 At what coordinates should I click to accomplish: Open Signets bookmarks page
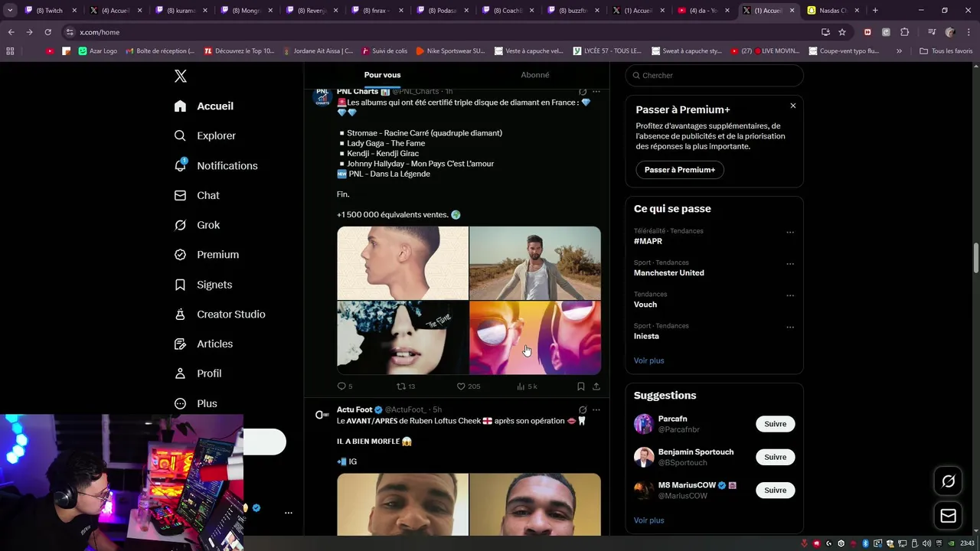coord(203,285)
